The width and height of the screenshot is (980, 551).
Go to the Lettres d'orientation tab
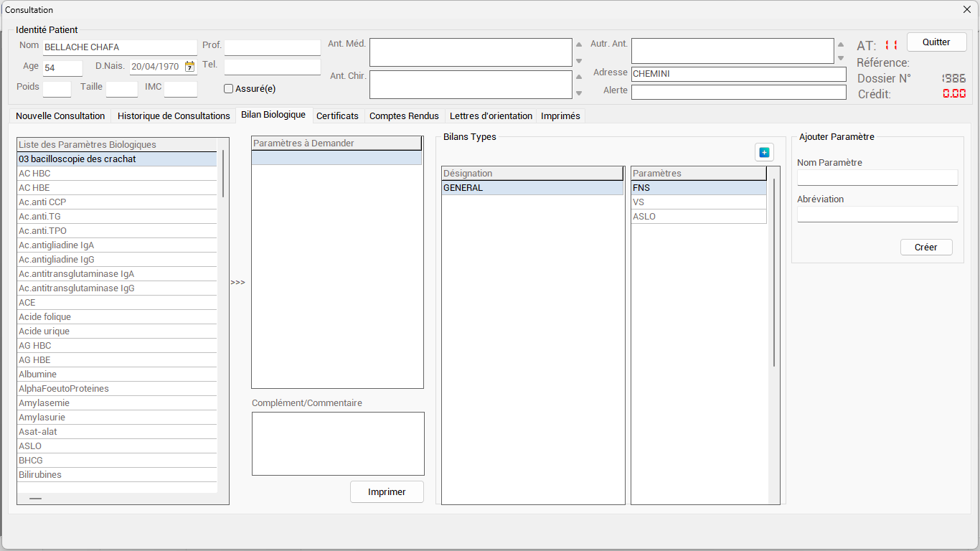point(491,116)
